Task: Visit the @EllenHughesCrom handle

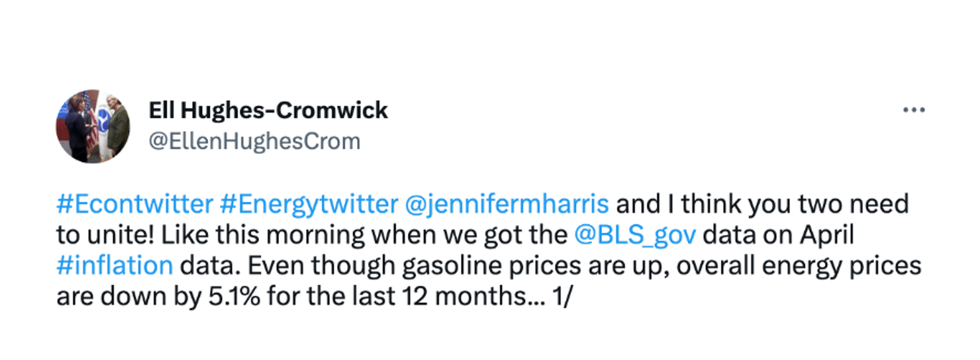Action: coord(255,141)
